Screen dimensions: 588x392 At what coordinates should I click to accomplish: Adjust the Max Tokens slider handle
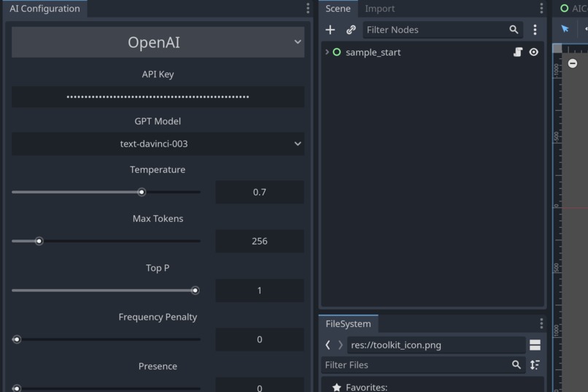click(x=39, y=241)
